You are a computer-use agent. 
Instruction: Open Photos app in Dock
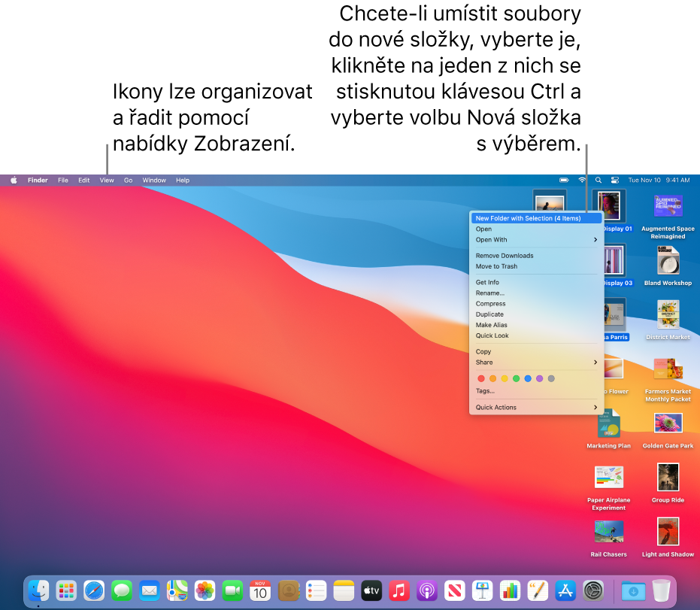[205, 590]
